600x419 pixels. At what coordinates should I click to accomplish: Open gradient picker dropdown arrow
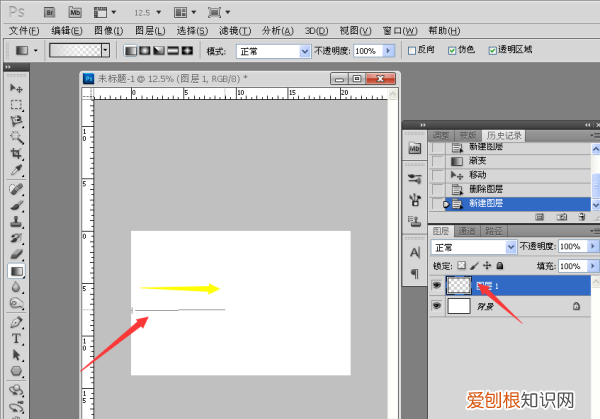tap(105, 51)
